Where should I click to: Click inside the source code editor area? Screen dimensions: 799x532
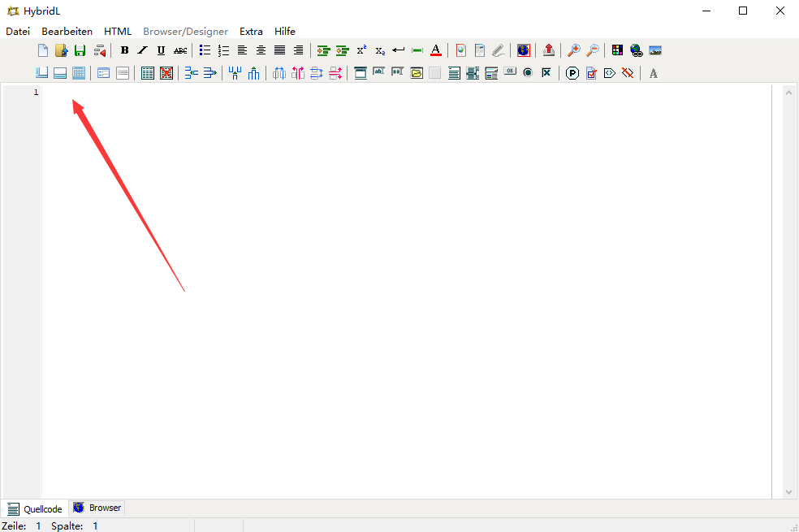pos(406,291)
